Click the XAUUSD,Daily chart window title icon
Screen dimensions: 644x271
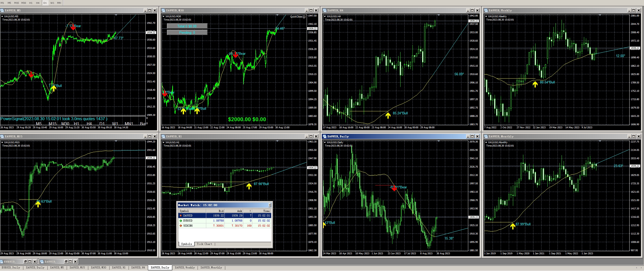pos(325,136)
